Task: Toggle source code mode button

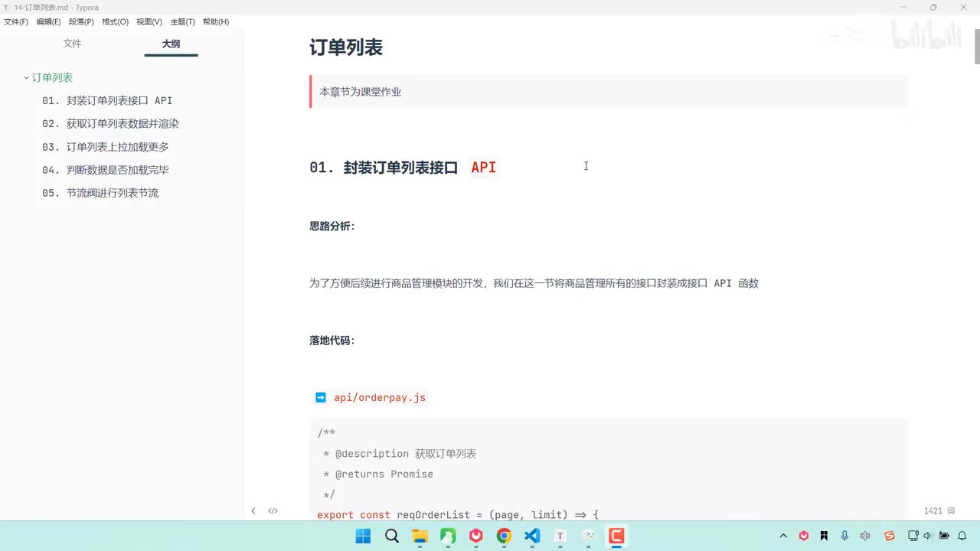Action: (273, 510)
